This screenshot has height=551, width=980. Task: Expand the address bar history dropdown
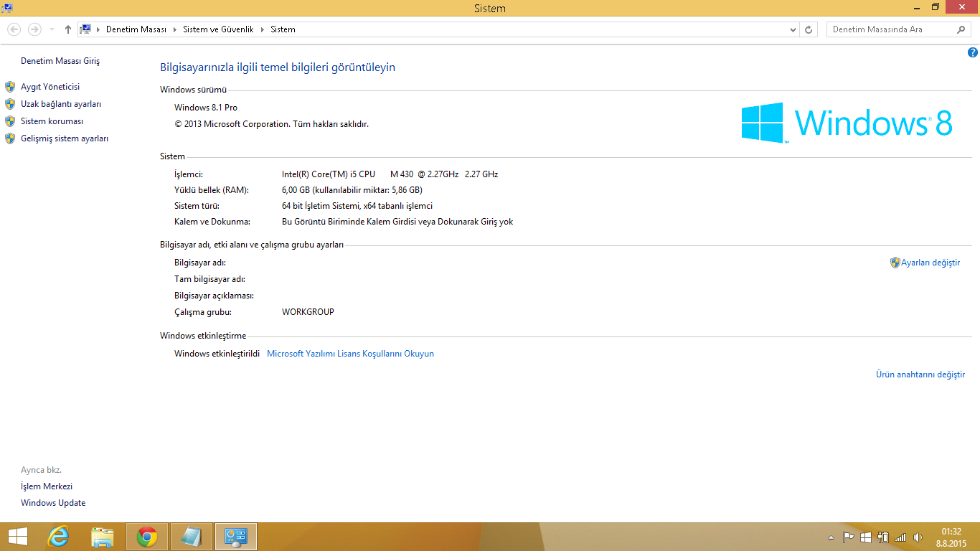[x=793, y=29]
